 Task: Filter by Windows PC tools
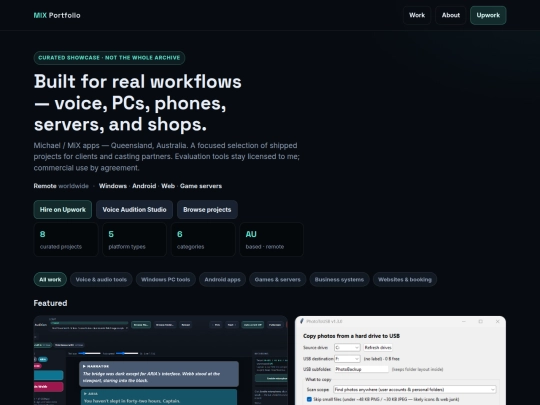click(x=166, y=279)
